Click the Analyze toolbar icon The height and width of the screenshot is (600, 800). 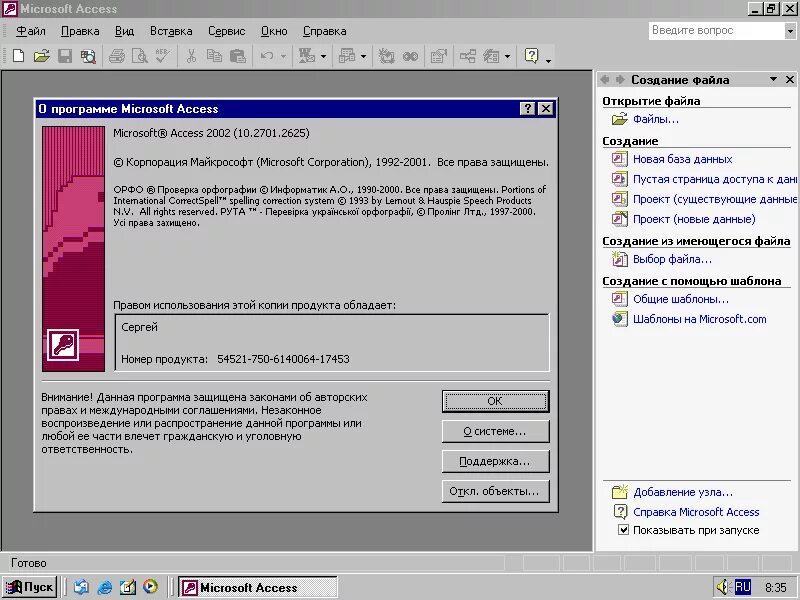pyautogui.click(x=347, y=56)
